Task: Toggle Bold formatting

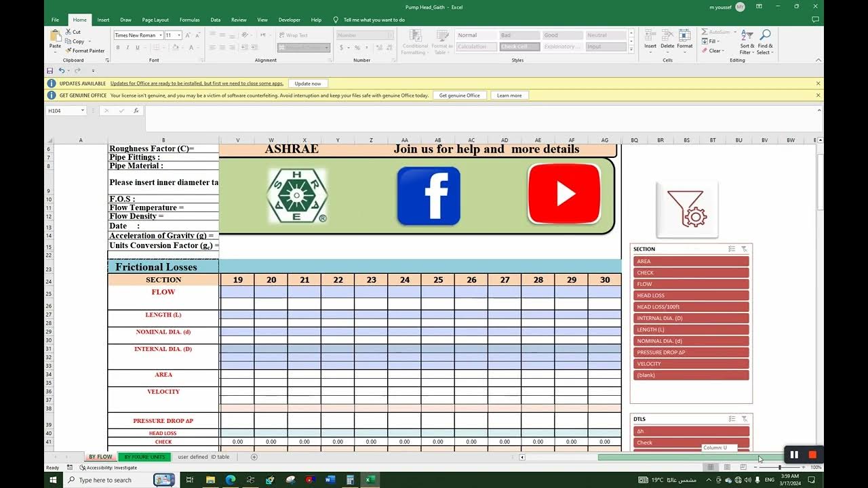Action: pyautogui.click(x=118, y=47)
